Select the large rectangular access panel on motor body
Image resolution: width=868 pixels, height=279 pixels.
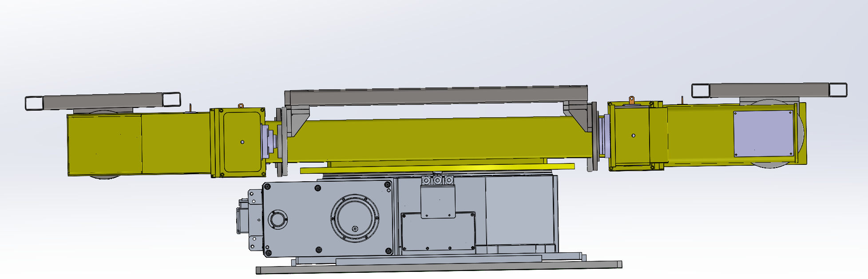pyautogui.click(x=438, y=233)
